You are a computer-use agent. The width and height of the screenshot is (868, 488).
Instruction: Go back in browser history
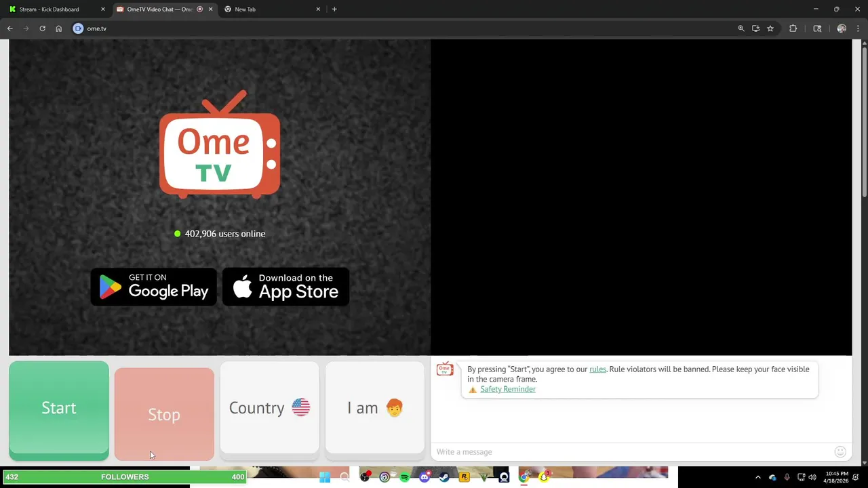pos(10,28)
